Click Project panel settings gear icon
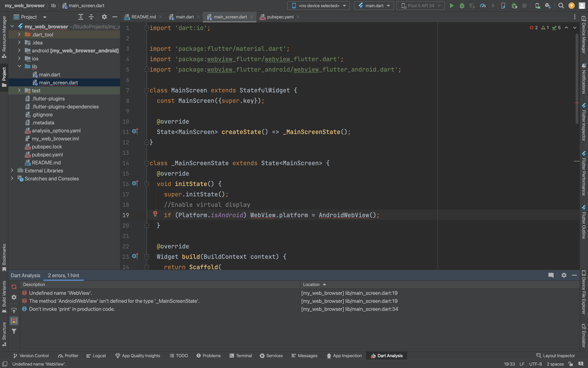 coord(104,17)
